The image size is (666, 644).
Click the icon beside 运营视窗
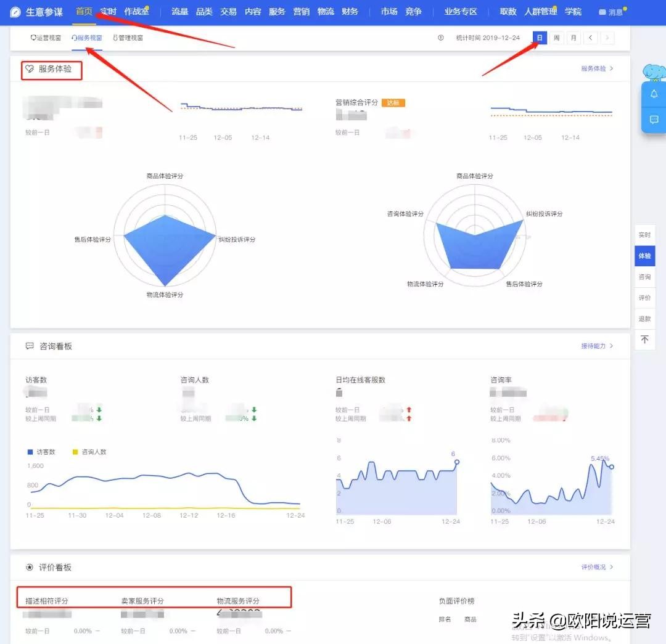click(33, 38)
